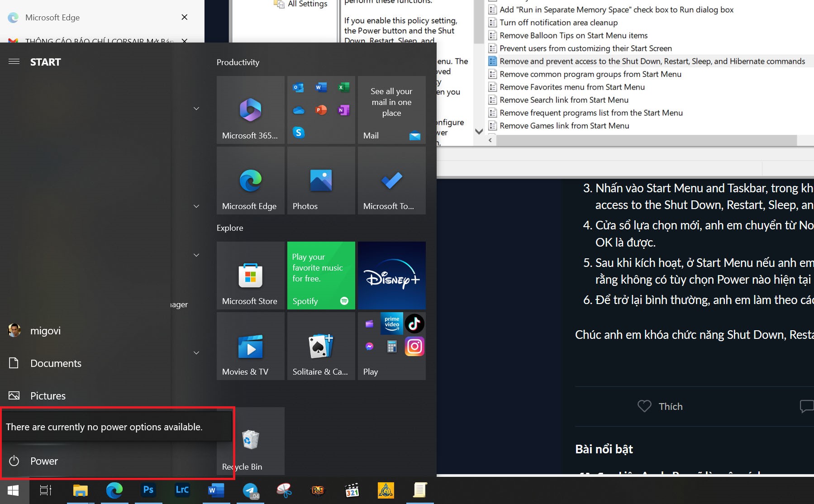
Task: Open OneNote in the Office tile folder
Action: 344,110
